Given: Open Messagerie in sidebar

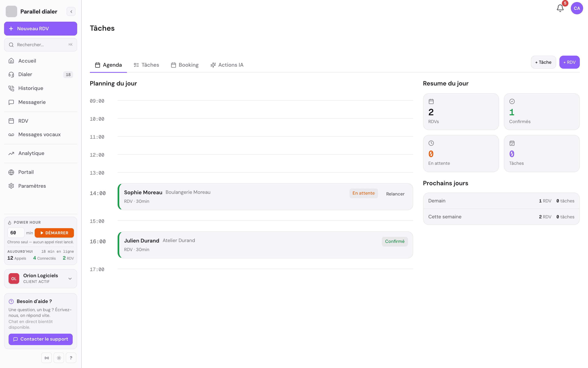Looking at the screenshot, I should tap(41, 102).
